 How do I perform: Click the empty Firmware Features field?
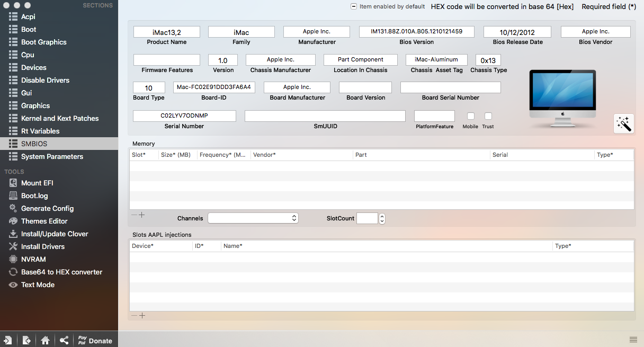tap(167, 60)
